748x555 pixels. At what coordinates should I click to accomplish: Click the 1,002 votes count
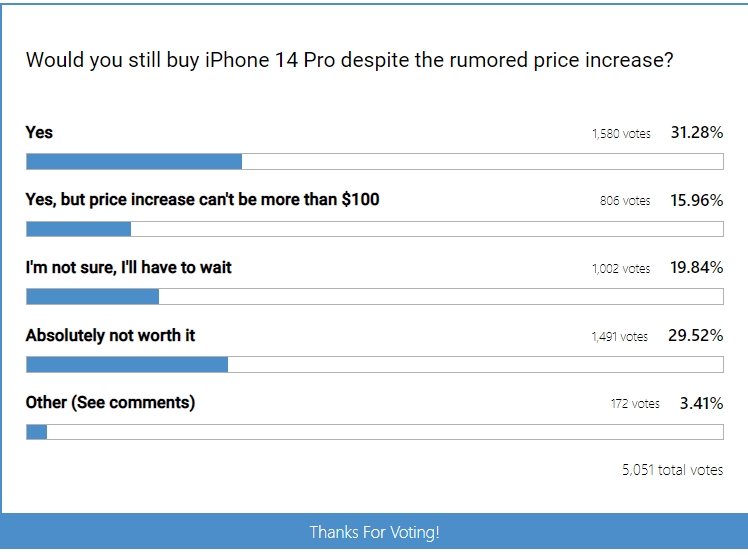(x=621, y=269)
